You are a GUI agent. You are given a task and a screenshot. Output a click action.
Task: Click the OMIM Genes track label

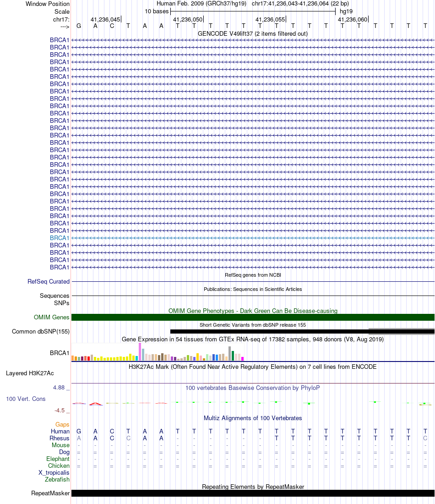52,317
